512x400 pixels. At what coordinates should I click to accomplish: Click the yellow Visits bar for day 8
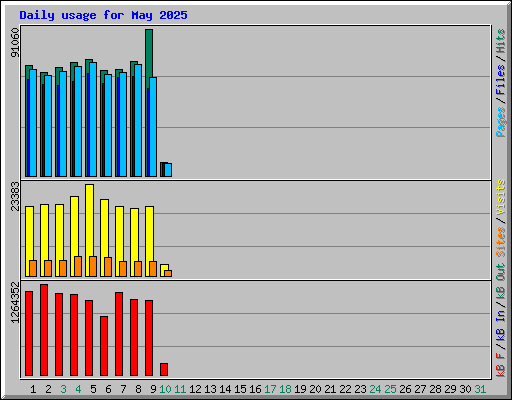pos(134,235)
